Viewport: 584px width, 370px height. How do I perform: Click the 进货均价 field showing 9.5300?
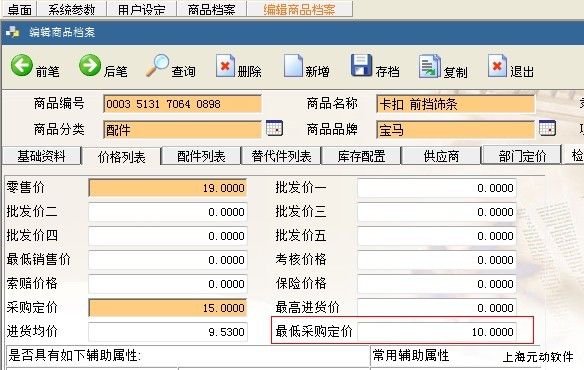tap(168, 332)
